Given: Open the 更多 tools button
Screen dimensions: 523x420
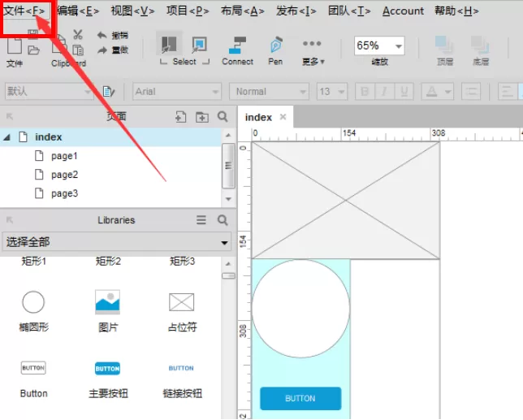Looking at the screenshot, I should click(313, 51).
